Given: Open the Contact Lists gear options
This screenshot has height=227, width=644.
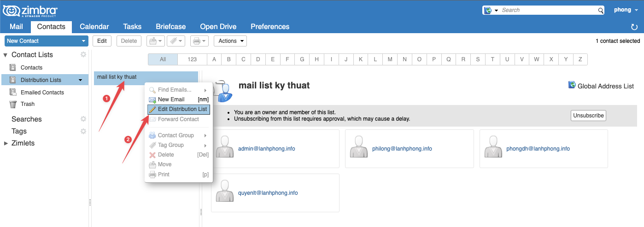Looking at the screenshot, I should pos(83,54).
